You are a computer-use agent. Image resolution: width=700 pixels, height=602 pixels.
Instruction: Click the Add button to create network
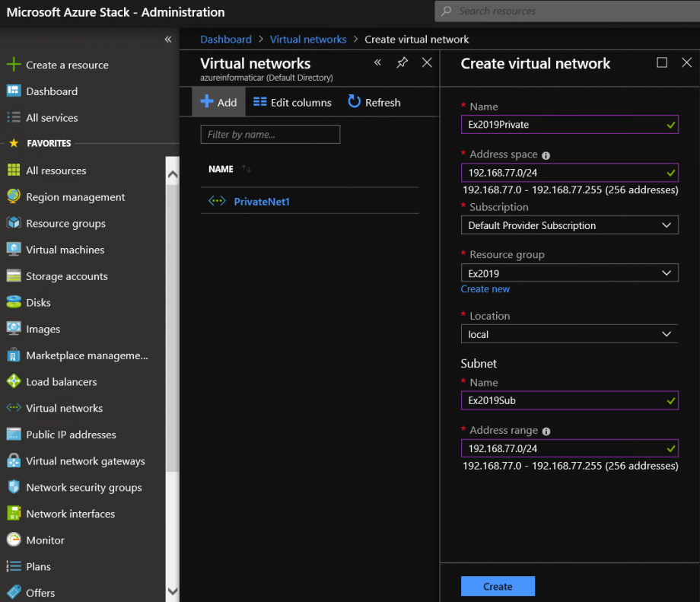pos(218,101)
